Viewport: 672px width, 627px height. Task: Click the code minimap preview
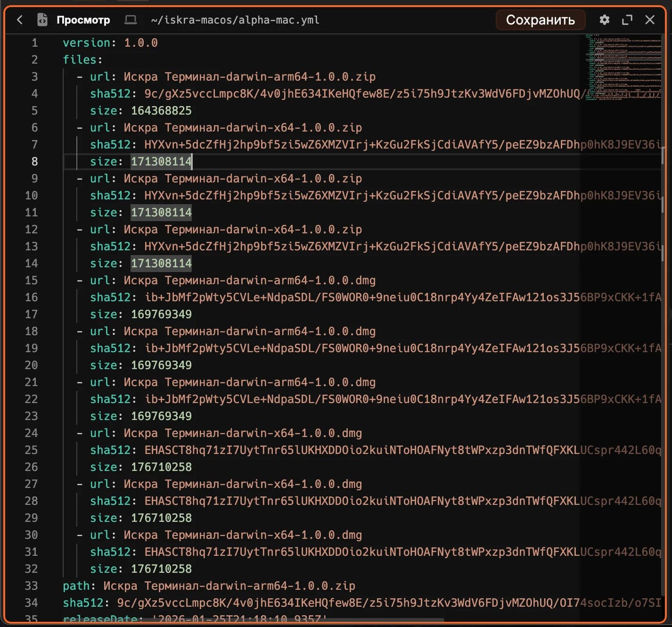[623, 66]
